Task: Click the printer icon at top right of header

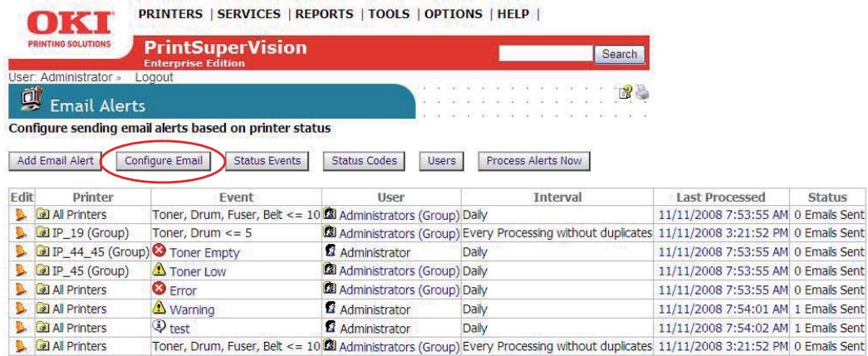Action: click(x=641, y=93)
